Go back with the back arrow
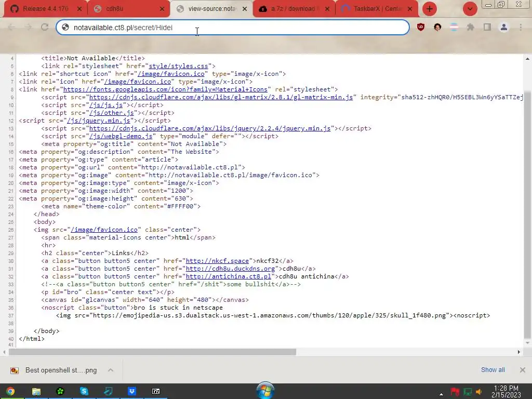This screenshot has height=399, width=532. tap(11, 27)
